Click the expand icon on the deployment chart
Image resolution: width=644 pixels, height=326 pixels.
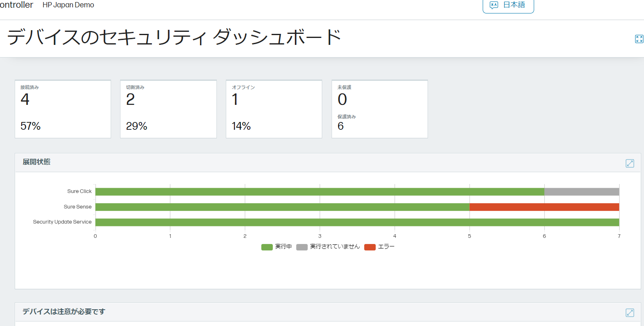[630, 163]
